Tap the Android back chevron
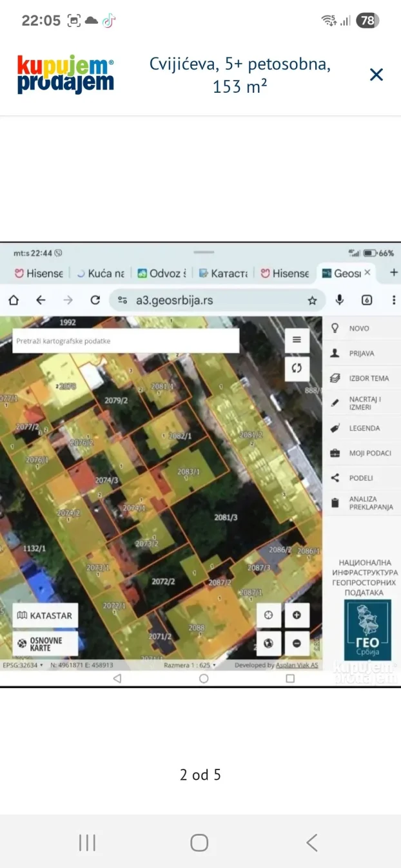Image resolution: width=401 pixels, height=868 pixels. (312, 842)
